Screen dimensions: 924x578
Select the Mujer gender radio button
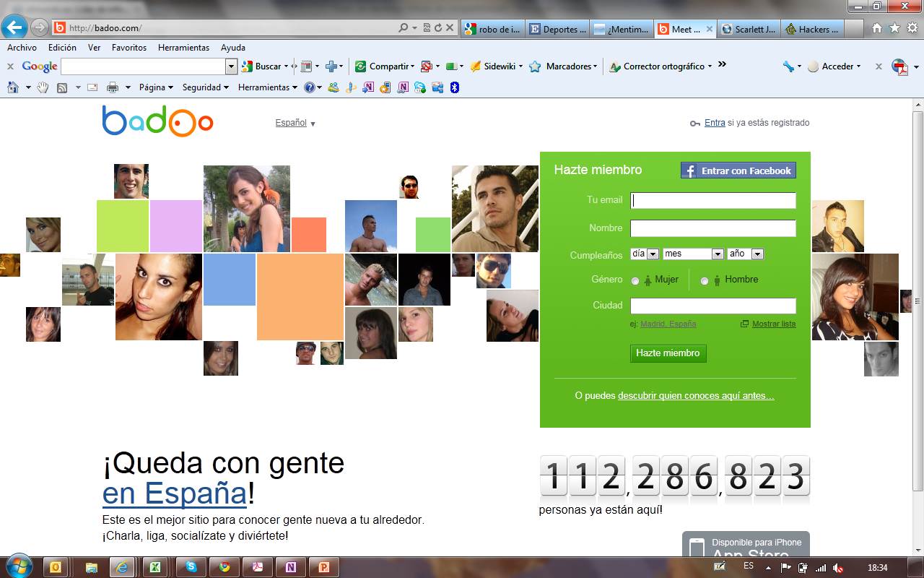(635, 281)
